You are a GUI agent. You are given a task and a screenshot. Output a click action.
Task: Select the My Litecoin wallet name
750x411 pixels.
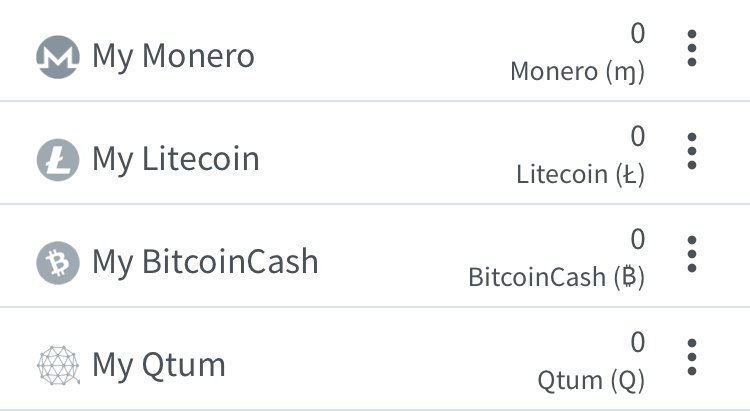[x=176, y=160]
